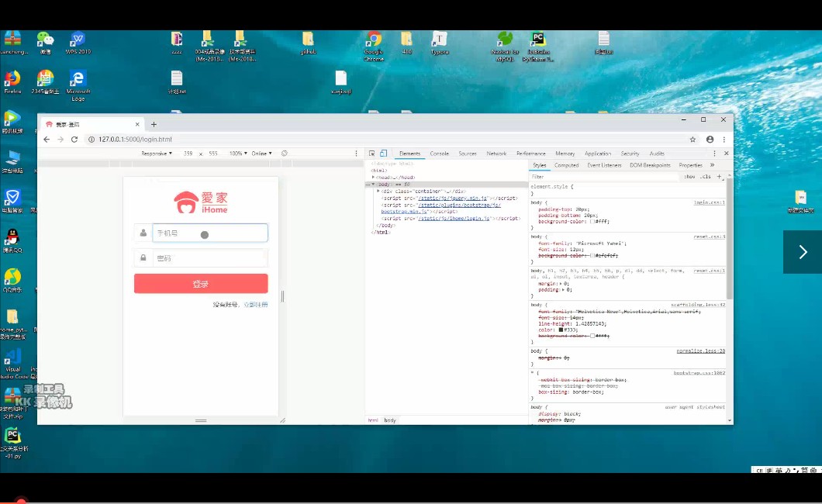Open Google Chrome desktop shortcut

coord(374,47)
